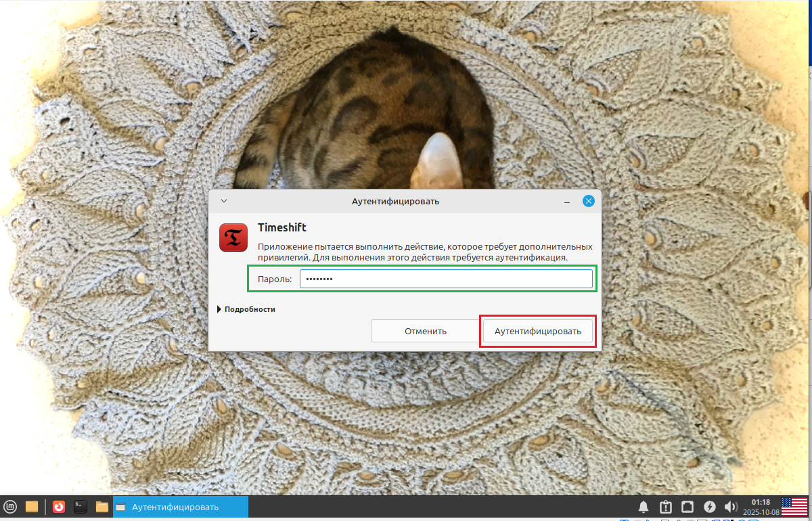
Task: Open the clock showing 01:18
Action: (x=761, y=507)
